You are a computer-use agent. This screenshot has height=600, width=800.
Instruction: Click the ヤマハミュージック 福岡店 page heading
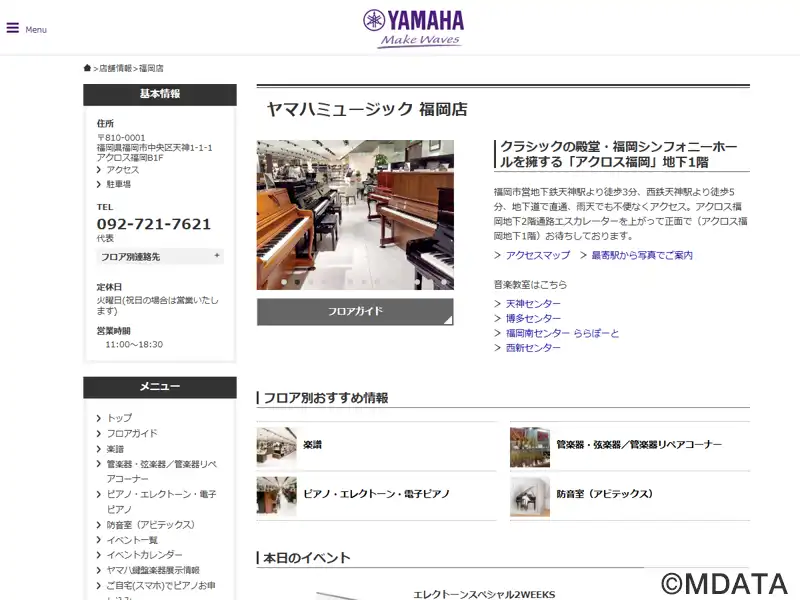367,109
